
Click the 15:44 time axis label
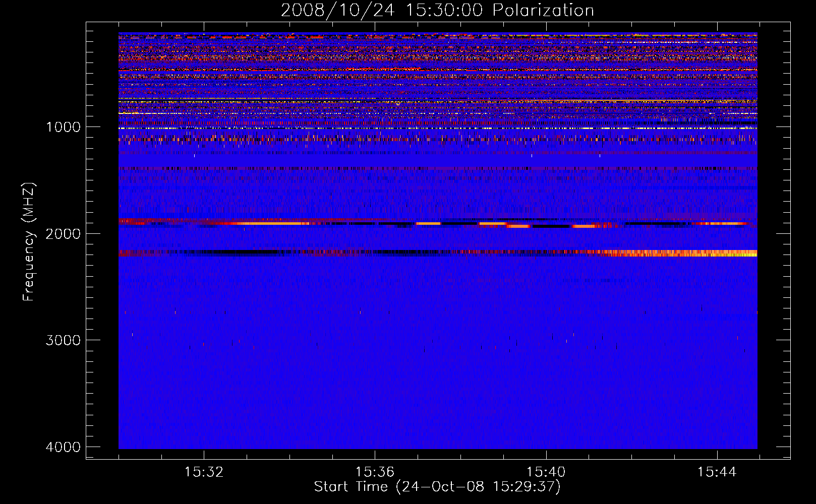coord(717,472)
